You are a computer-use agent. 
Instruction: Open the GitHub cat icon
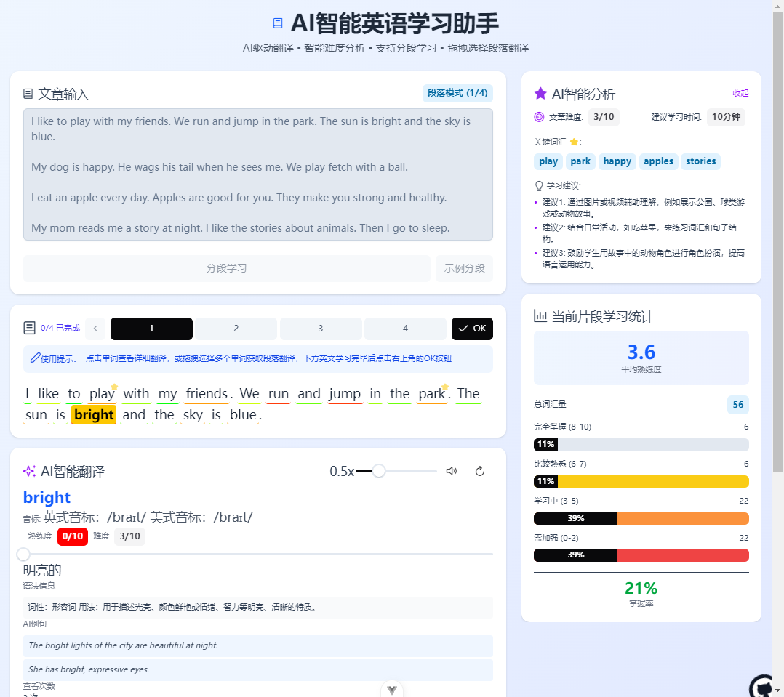click(762, 688)
